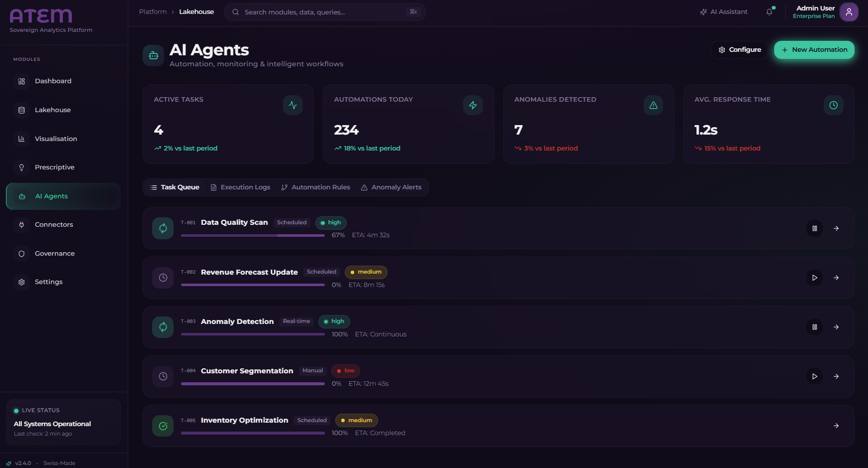Click the Automations Today lightning icon
This screenshot has width=868, height=468.
point(473,105)
